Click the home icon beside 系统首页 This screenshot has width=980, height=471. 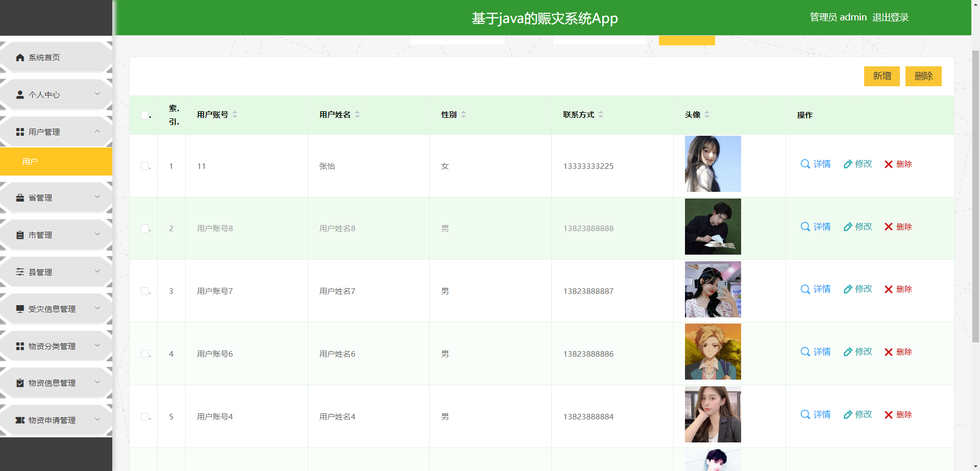(x=20, y=58)
